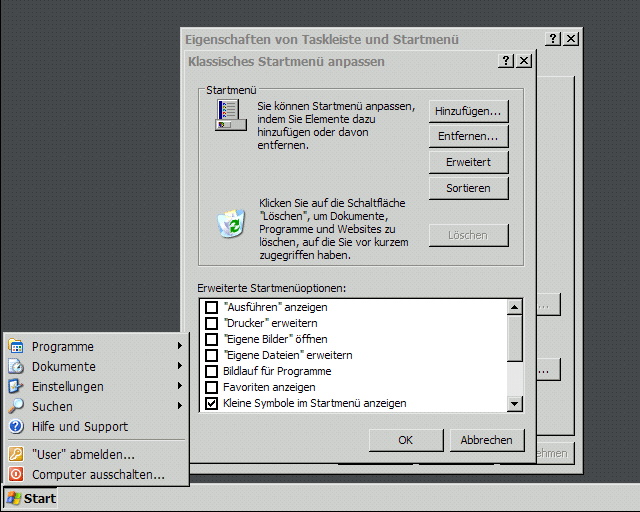Enable Favoriten anzeigen checkbox
The width and height of the screenshot is (640, 512).
[x=211, y=387]
